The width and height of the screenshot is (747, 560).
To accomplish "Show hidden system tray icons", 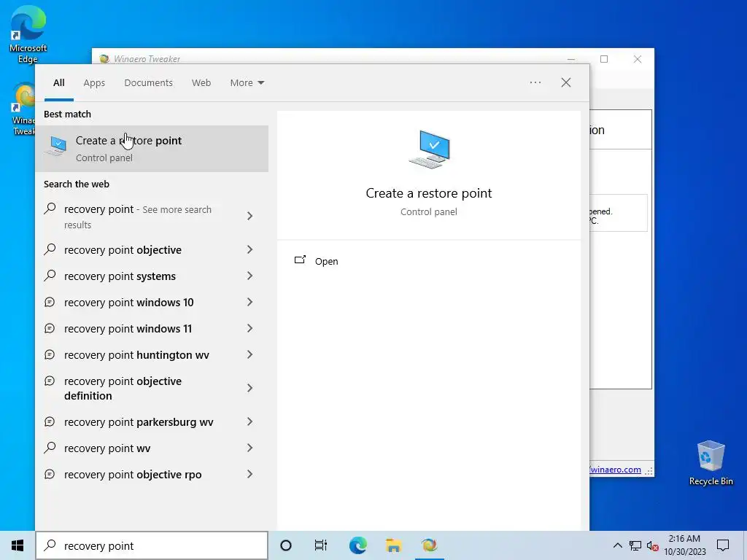I will 617,545.
